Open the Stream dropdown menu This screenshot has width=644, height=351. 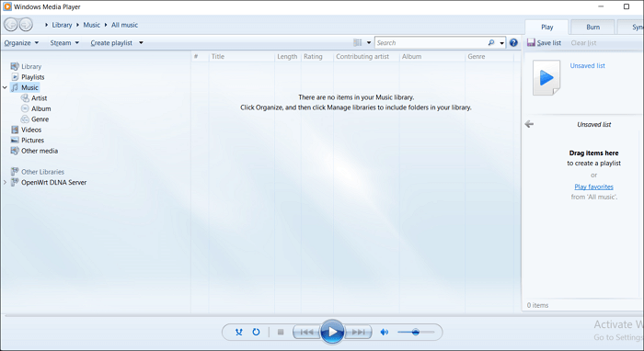pyautogui.click(x=64, y=42)
